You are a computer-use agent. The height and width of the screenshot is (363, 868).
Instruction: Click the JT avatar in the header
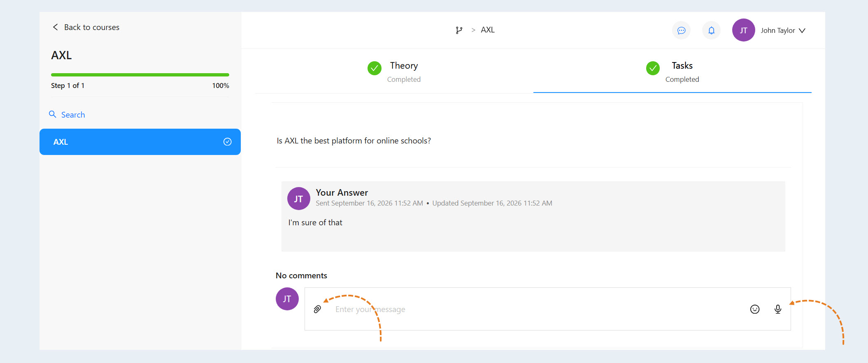pyautogui.click(x=744, y=30)
